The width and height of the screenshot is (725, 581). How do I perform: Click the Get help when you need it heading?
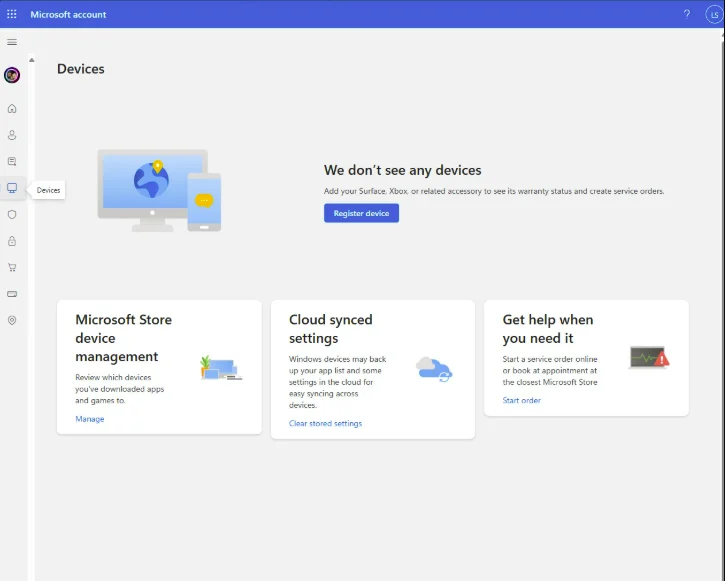coord(547,329)
